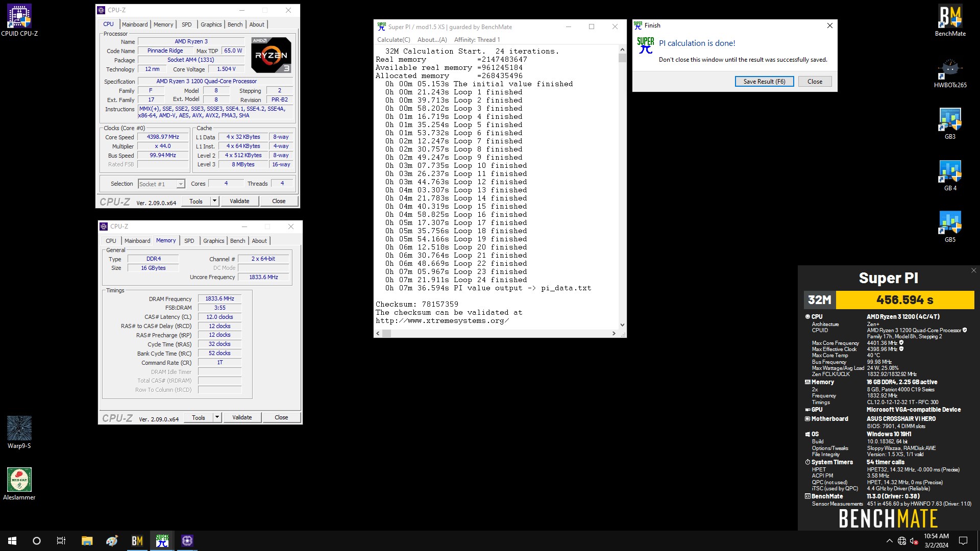Open File Explorer from the taskbar
Image resolution: width=980 pixels, height=551 pixels.
click(x=87, y=541)
